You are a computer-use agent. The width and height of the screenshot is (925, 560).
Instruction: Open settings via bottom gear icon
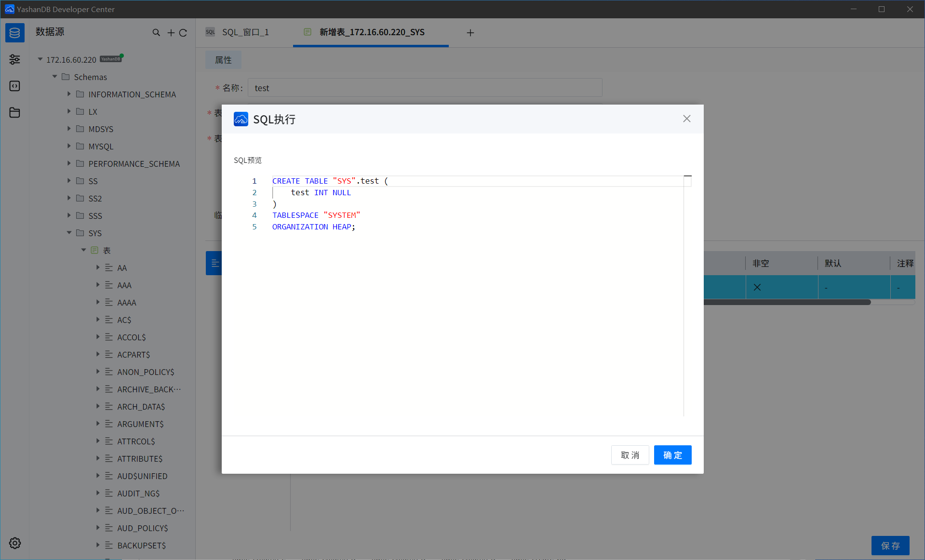[x=14, y=543]
